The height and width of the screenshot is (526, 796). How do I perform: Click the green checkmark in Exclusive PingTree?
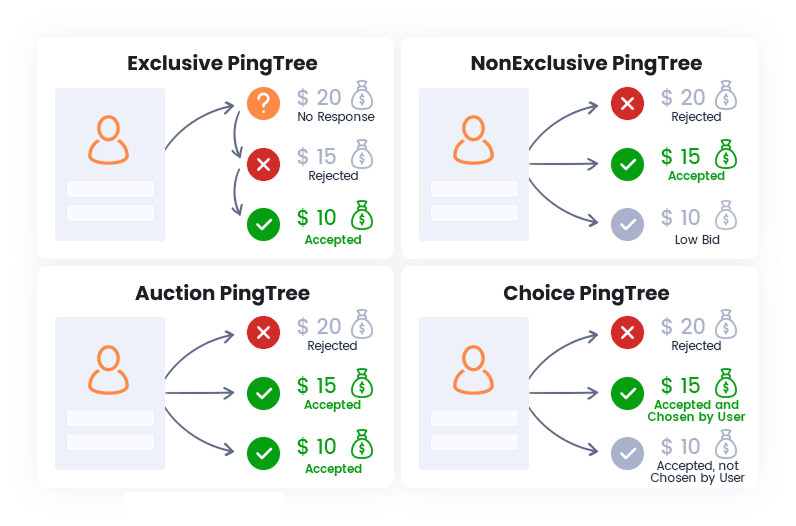click(x=263, y=224)
